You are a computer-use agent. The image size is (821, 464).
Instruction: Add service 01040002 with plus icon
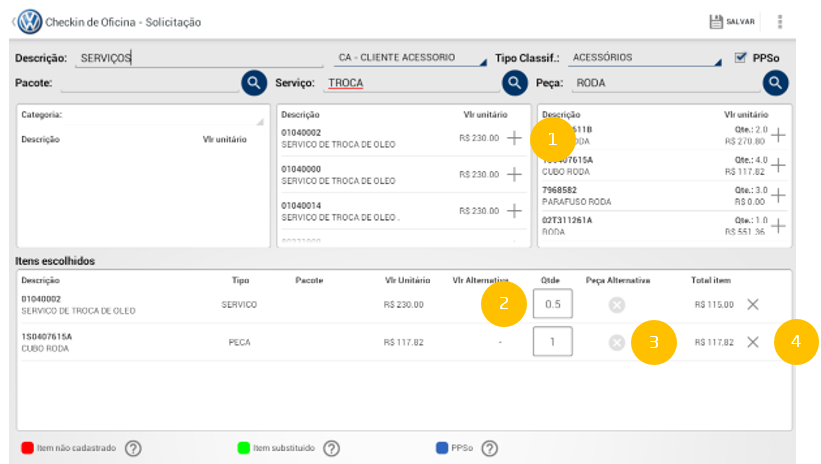tap(515, 138)
